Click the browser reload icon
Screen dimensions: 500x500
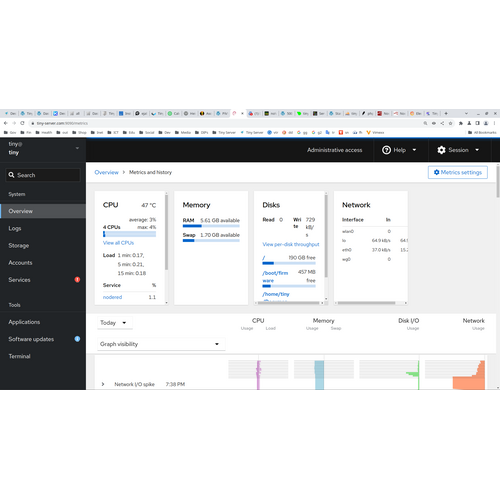tap(22, 123)
